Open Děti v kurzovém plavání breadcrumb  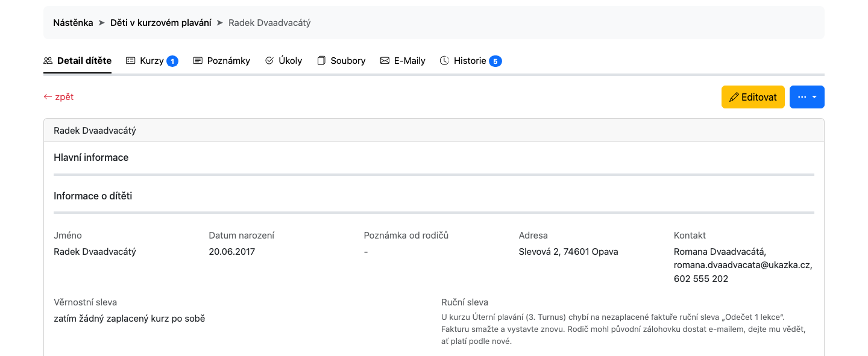point(161,23)
